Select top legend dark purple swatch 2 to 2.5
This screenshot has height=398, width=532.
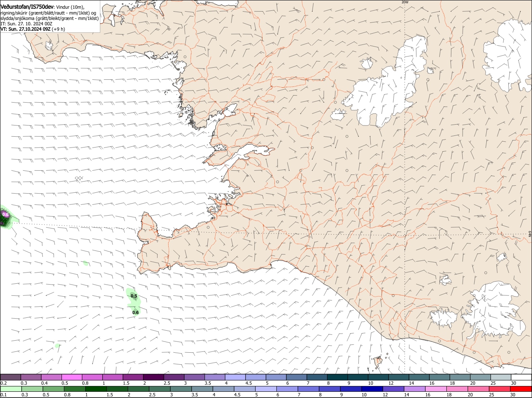153,377
